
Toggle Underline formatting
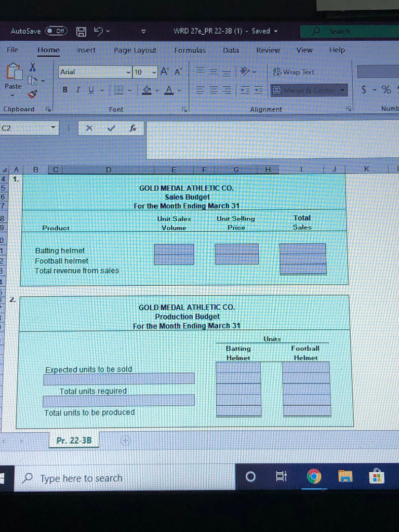(91, 90)
